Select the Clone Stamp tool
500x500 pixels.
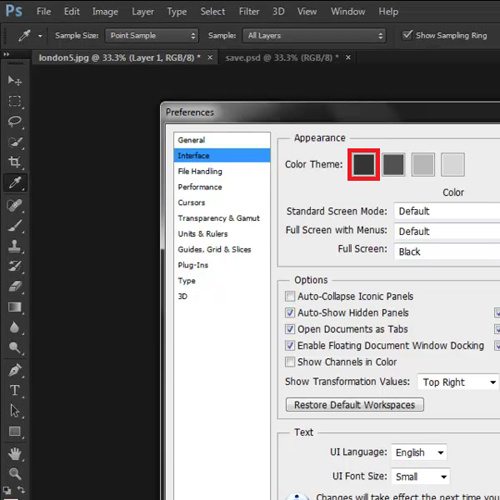pyautogui.click(x=15, y=246)
